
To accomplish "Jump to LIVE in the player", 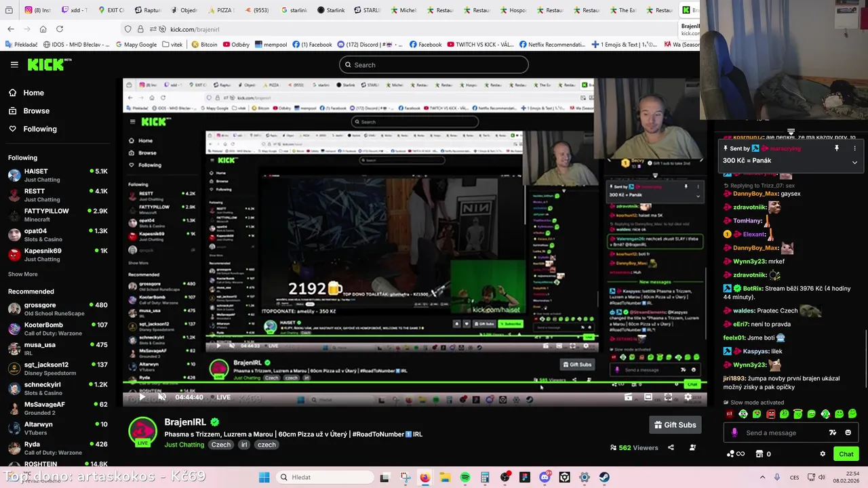I will tap(219, 397).
